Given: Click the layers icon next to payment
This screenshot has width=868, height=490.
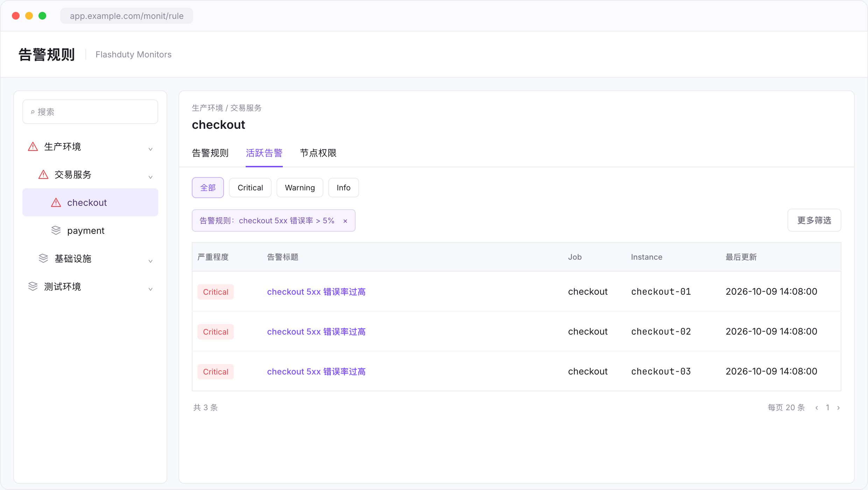Looking at the screenshot, I should click(x=56, y=230).
